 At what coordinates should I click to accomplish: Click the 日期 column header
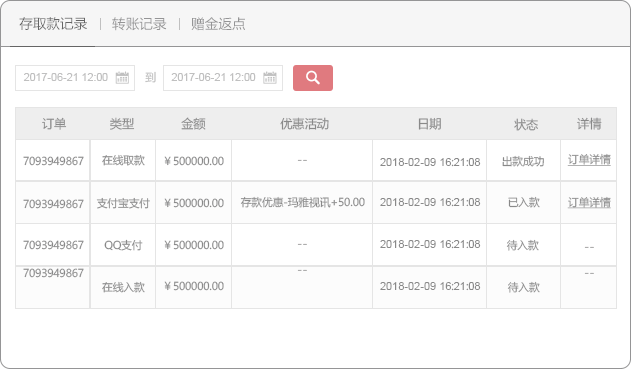click(x=429, y=124)
